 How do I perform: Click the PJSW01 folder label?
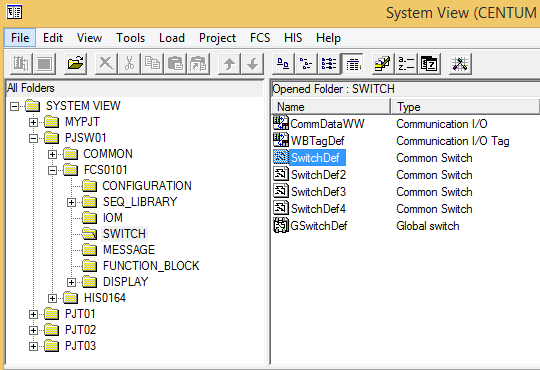(85, 138)
